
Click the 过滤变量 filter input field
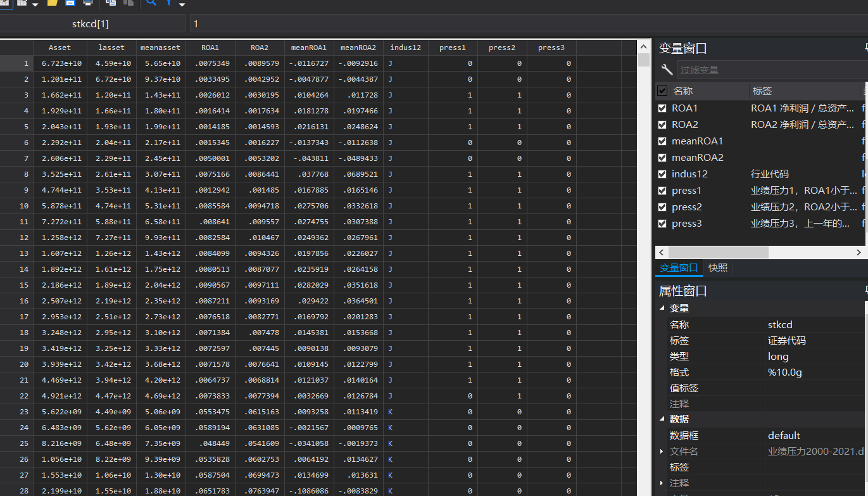[772, 70]
